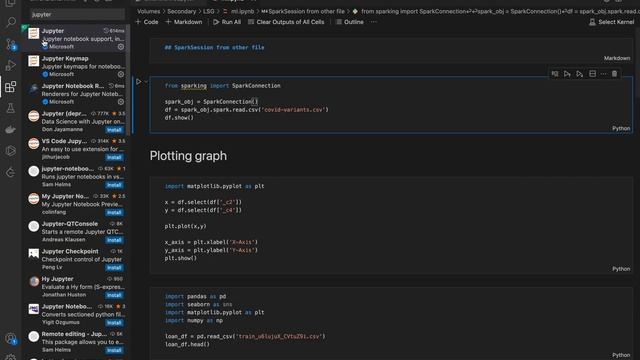Change Python language mode of Spark cell
This screenshot has width=640, height=360.
tap(621, 128)
